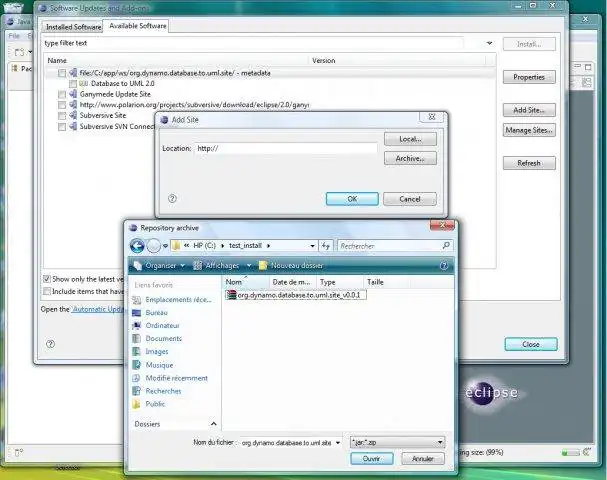The width and height of the screenshot is (607, 480).
Task: Click the folder icon in the path bar
Action: pyautogui.click(x=176, y=245)
